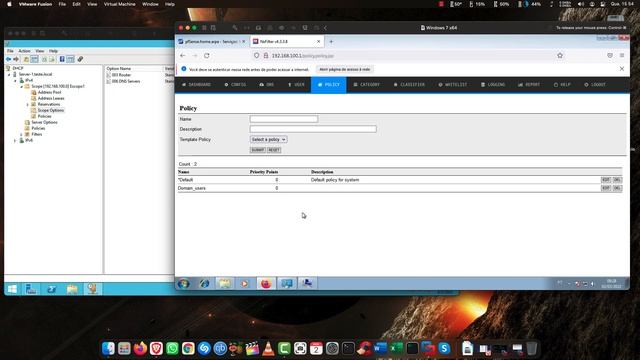Click Logout in the navigation bar

tap(595, 84)
